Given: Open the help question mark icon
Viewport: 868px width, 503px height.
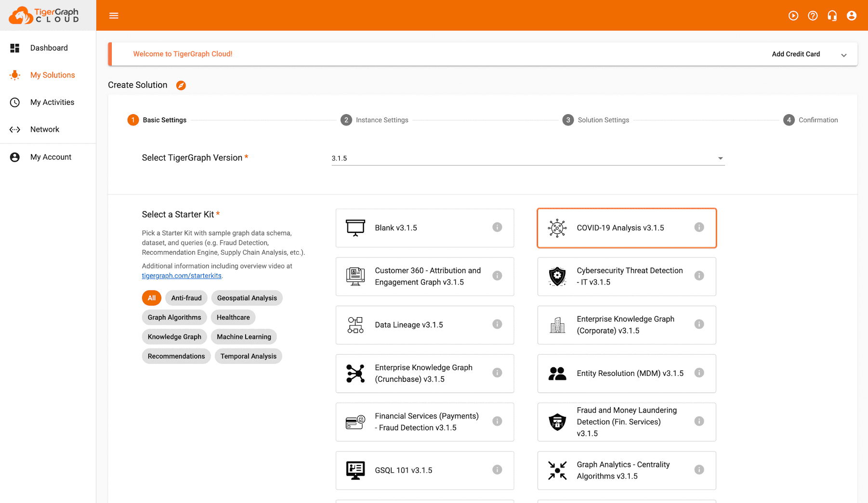Looking at the screenshot, I should pyautogui.click(x=813, y=16).
